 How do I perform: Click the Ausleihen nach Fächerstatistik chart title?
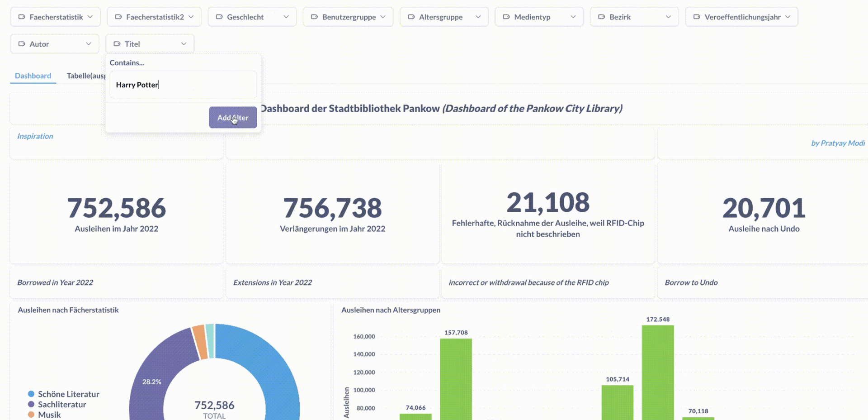coord(68,310)
